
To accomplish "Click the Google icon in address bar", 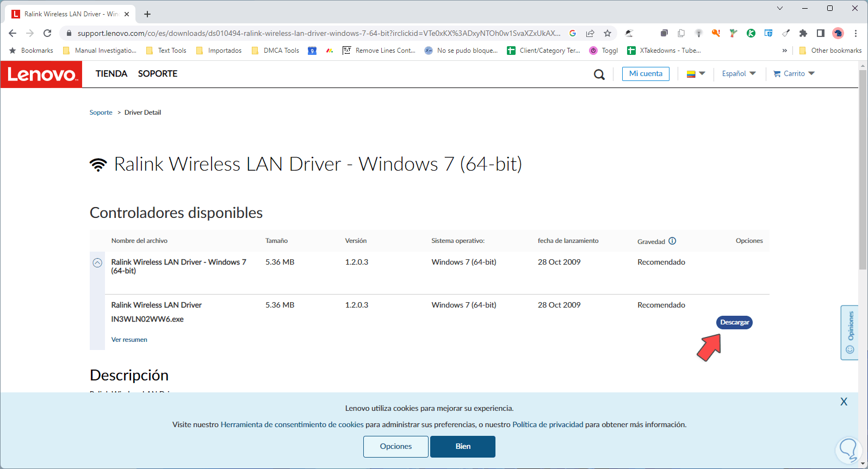I will tap(573, 33).
